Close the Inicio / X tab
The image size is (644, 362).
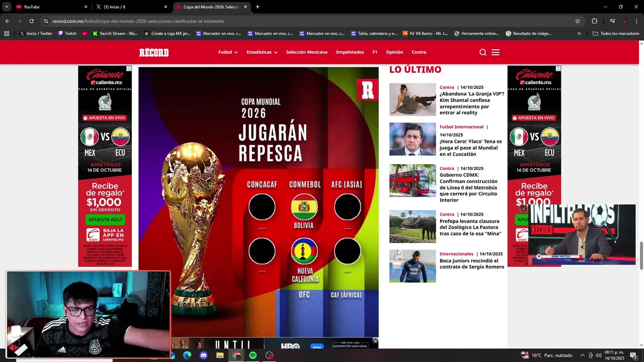(x=166, y=7)
